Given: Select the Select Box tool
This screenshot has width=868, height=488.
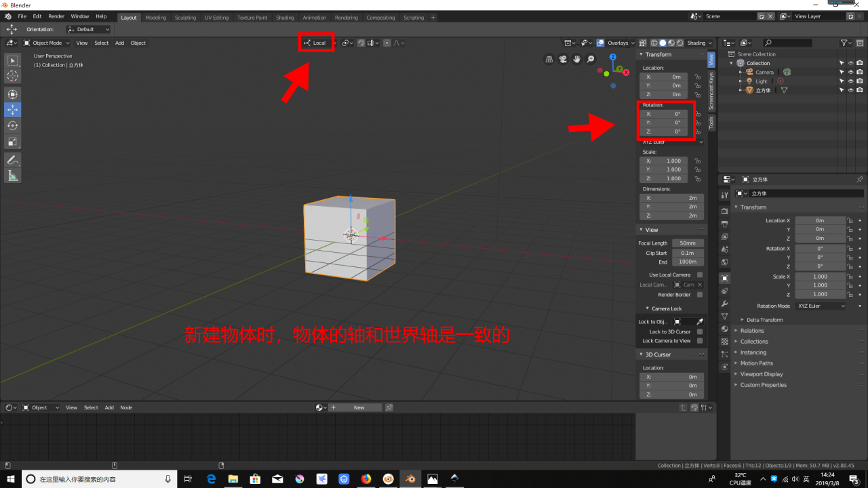Looking at the screenshot, I should pos(12,61).
